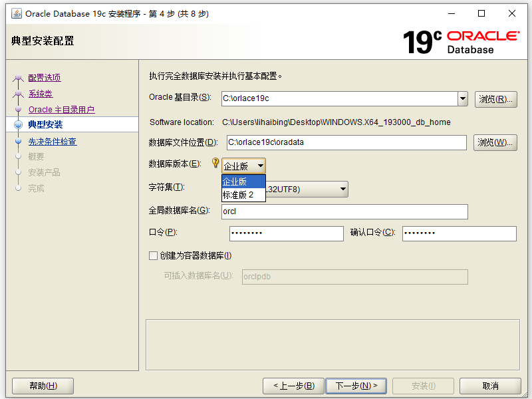Open 先决条件检查 step link

pos(53,142)
